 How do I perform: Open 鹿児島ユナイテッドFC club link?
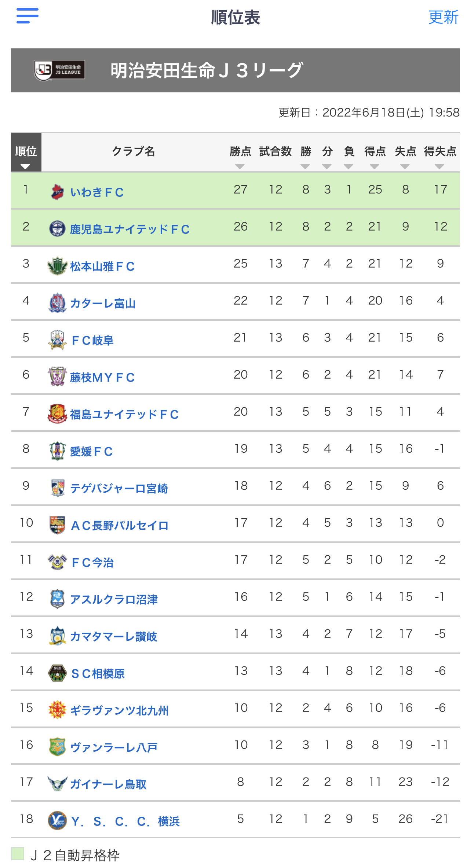pyautogui.click(x=130, y=229)
